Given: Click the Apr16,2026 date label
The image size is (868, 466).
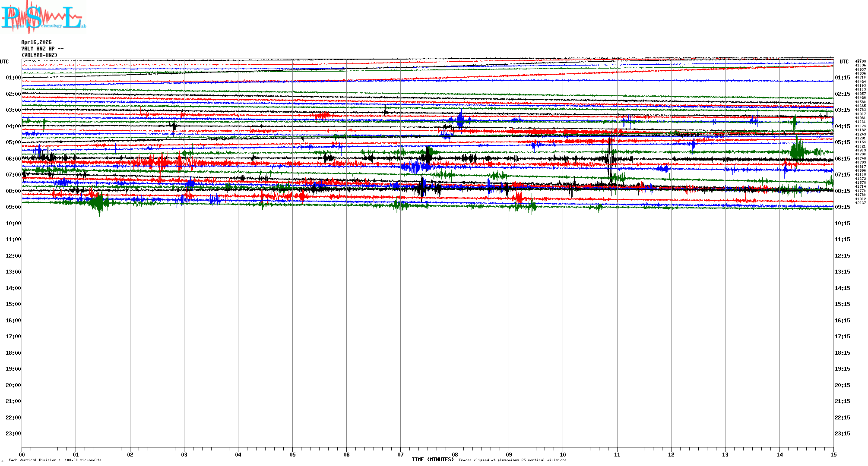Looking at the screenshot, I should point(36,42).
